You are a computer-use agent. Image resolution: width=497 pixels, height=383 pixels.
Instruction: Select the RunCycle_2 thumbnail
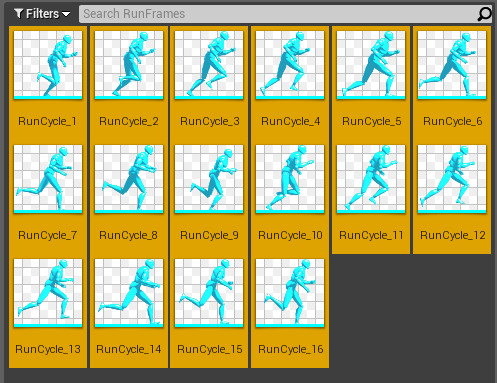tap(129, 65)
